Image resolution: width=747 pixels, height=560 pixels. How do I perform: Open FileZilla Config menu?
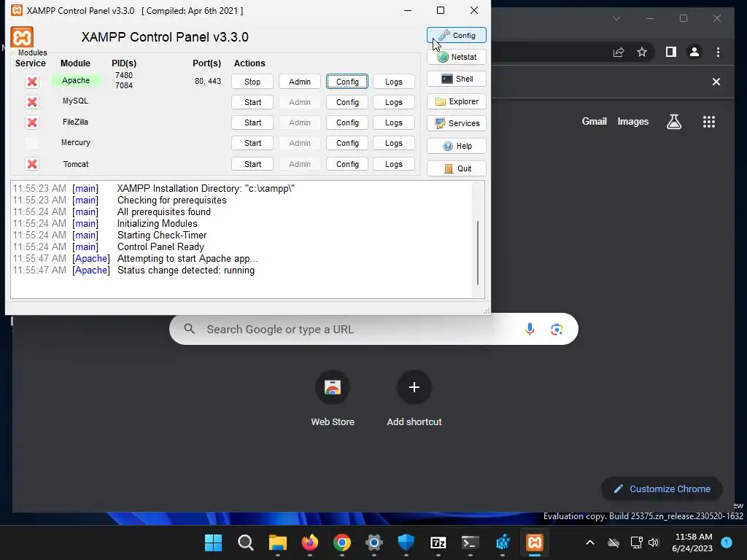pos(347,122)
